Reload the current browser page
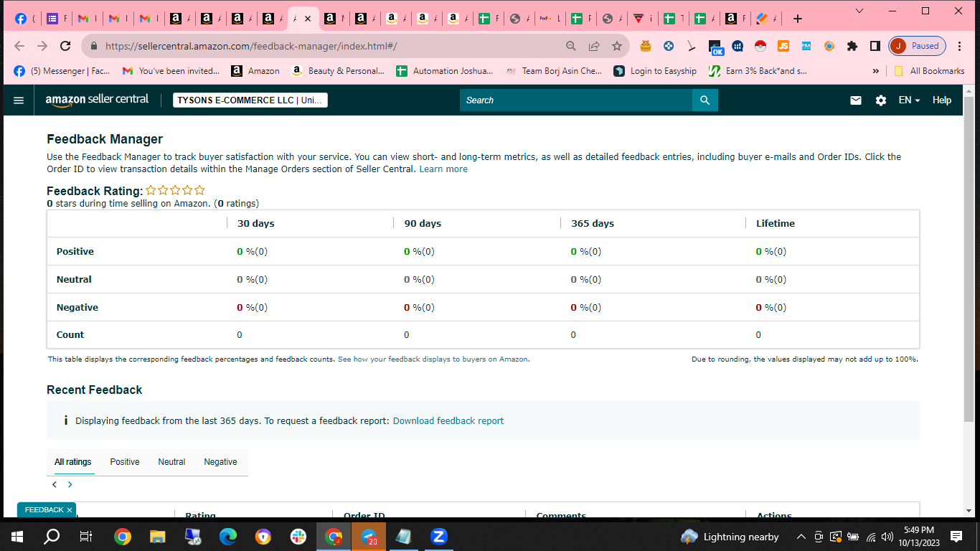Viewport: 980px width, 551px height. (65, 46)
